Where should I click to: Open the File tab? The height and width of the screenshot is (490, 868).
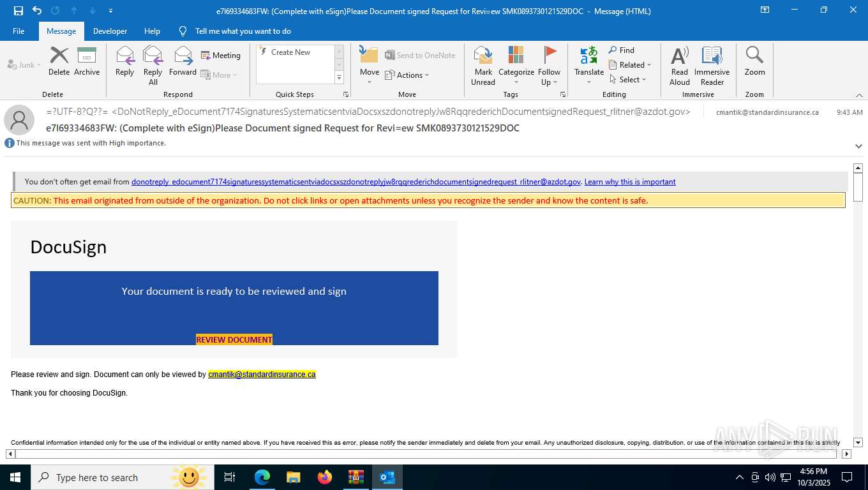(x=19, y=31)
